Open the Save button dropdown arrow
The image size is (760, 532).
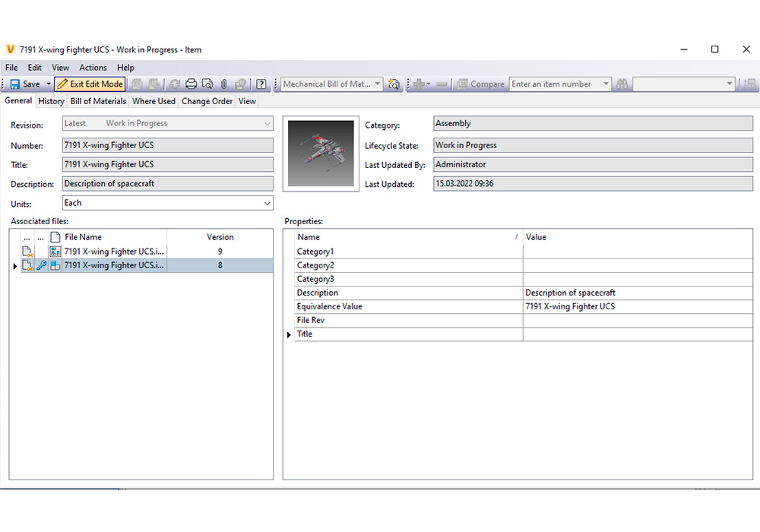coord(49,84)
